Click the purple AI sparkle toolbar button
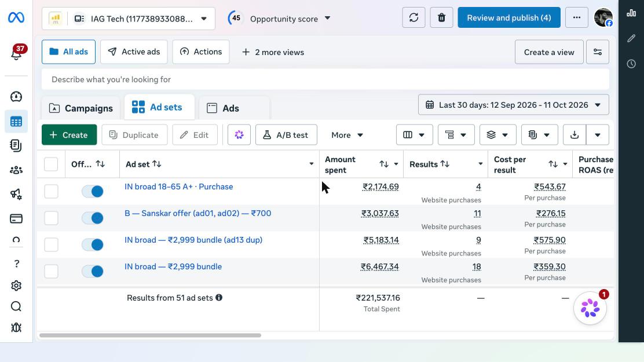The width and height of the screenshot is (644, 362). [x=239, y=135]
